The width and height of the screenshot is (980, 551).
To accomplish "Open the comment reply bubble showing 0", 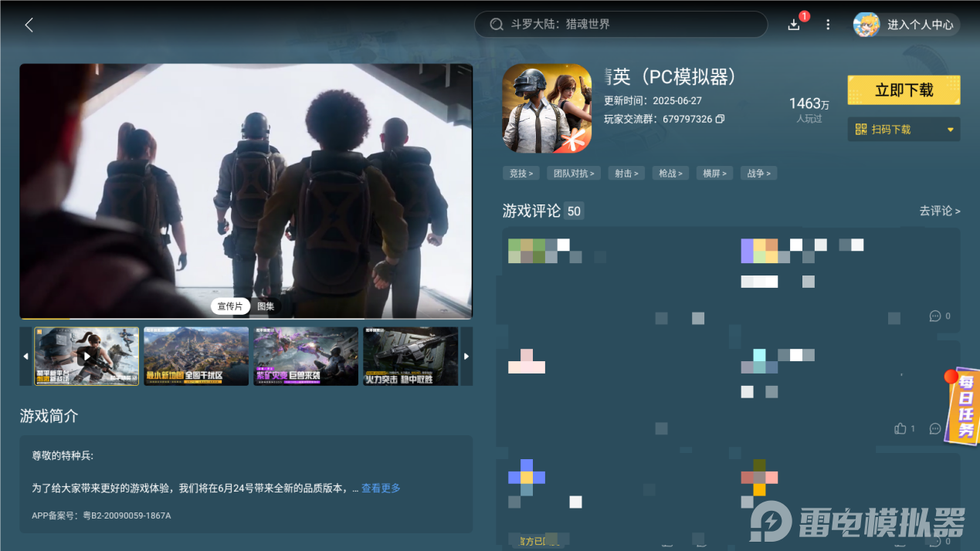I will click(935, 316).
